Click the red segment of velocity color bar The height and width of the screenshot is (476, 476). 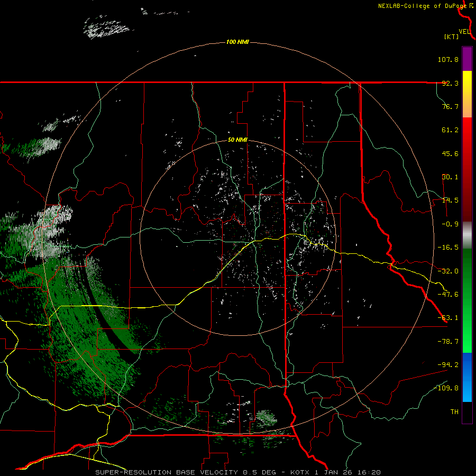pos(467,169)
